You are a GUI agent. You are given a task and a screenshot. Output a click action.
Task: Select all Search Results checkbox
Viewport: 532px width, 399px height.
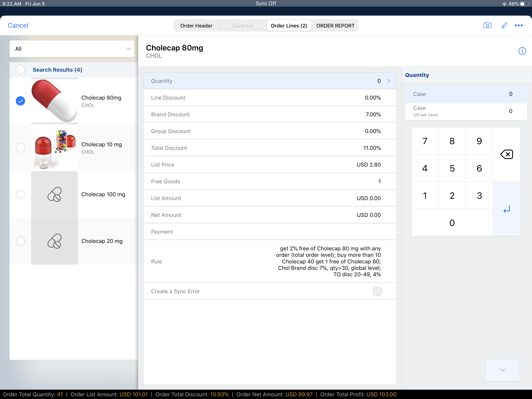click(20, 70)
